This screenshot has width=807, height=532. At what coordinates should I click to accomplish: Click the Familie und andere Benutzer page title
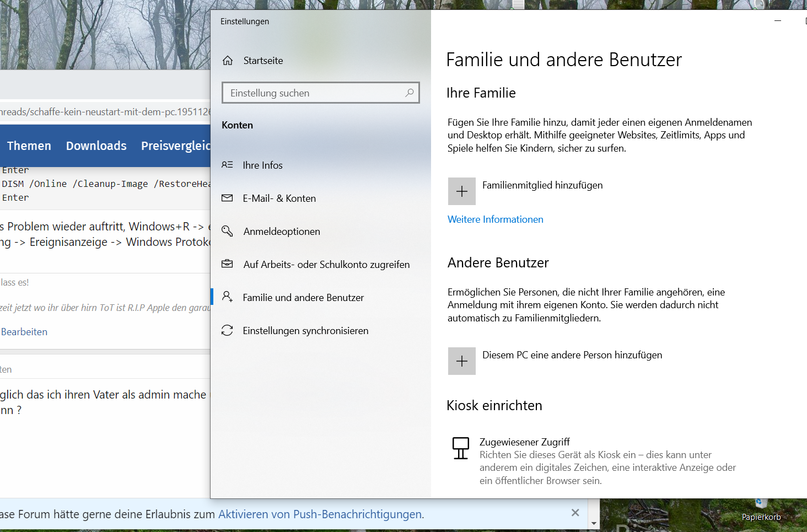(x=564, y=60)
